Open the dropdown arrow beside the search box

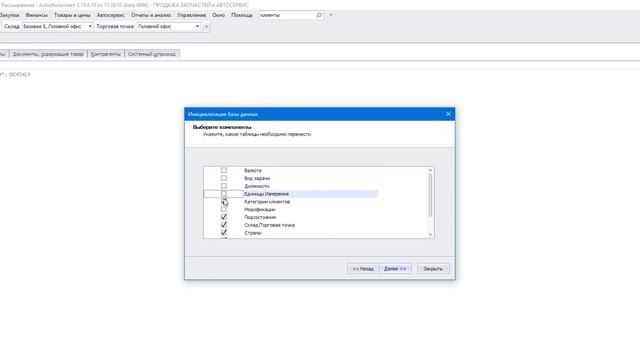[331, 15]
